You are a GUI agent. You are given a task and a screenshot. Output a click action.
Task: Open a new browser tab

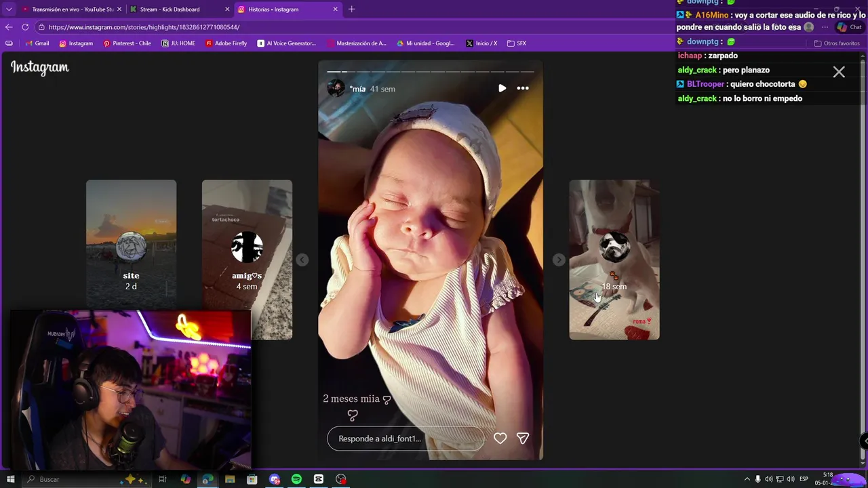(351, 9)
